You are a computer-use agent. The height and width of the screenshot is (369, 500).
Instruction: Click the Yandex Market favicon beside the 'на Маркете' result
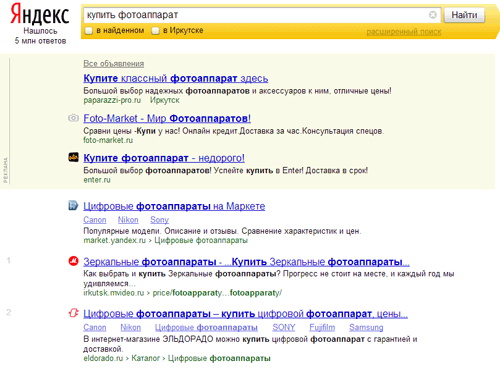click(73, 206)
